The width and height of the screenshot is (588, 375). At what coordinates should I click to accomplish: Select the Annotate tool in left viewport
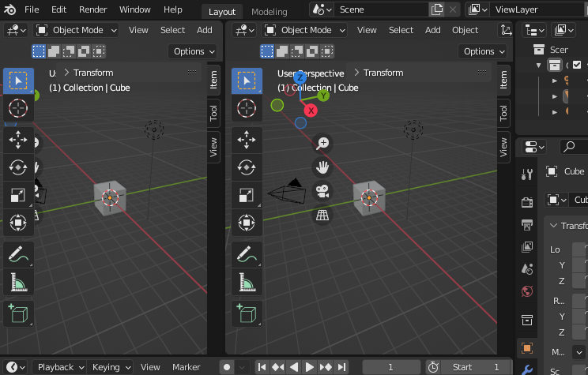pos(18,254)
